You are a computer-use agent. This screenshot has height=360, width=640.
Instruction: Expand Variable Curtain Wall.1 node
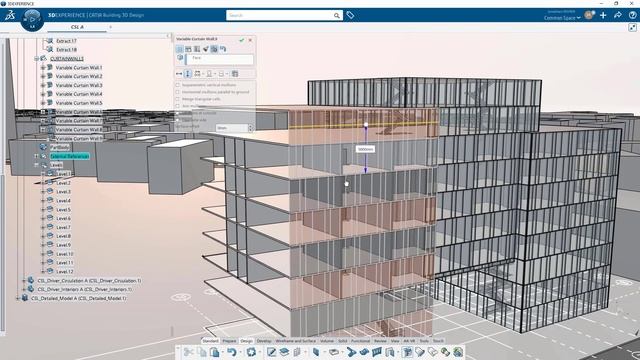click(43, 68)
